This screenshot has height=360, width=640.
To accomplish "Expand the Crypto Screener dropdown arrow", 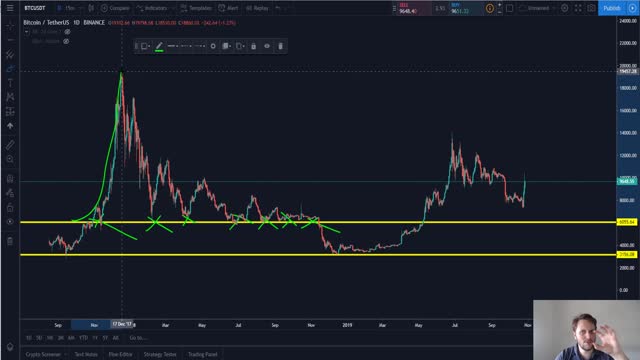I will [x=65, y=354].
